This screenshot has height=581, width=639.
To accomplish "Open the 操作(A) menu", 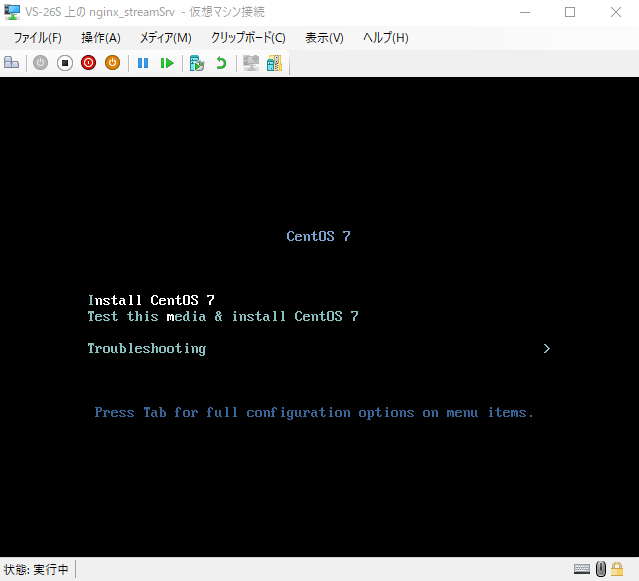I will click(x=100, y=38).
